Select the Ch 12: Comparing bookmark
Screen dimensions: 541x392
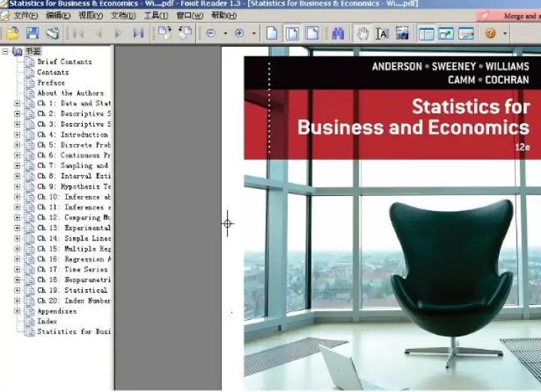pyautogui.click(x=74, y=218)
